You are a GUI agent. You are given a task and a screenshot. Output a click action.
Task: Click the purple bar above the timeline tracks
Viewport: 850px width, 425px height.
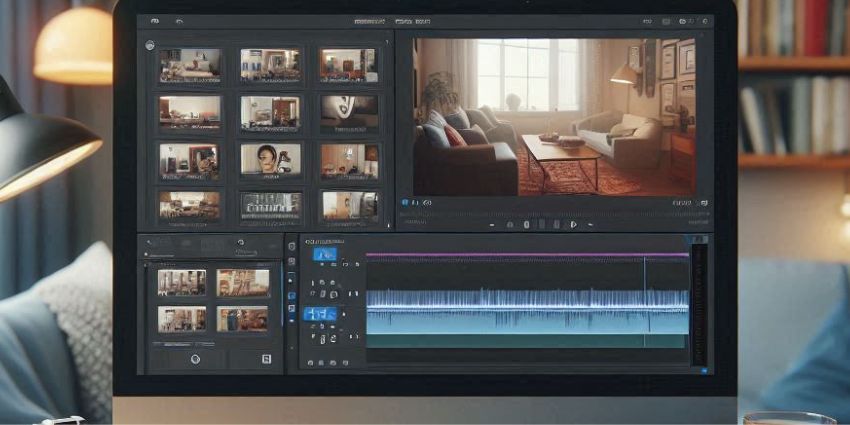527,254
